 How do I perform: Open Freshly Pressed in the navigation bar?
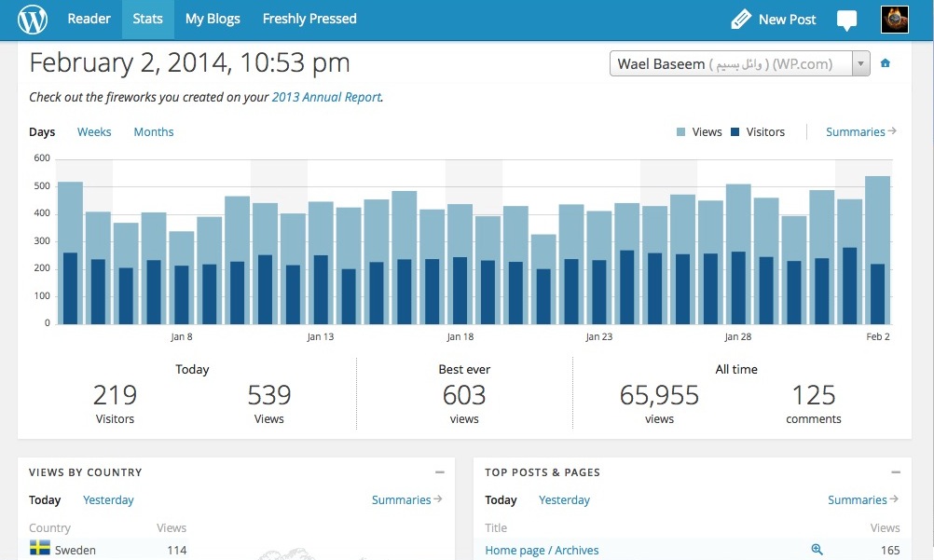tap(309, 19)
